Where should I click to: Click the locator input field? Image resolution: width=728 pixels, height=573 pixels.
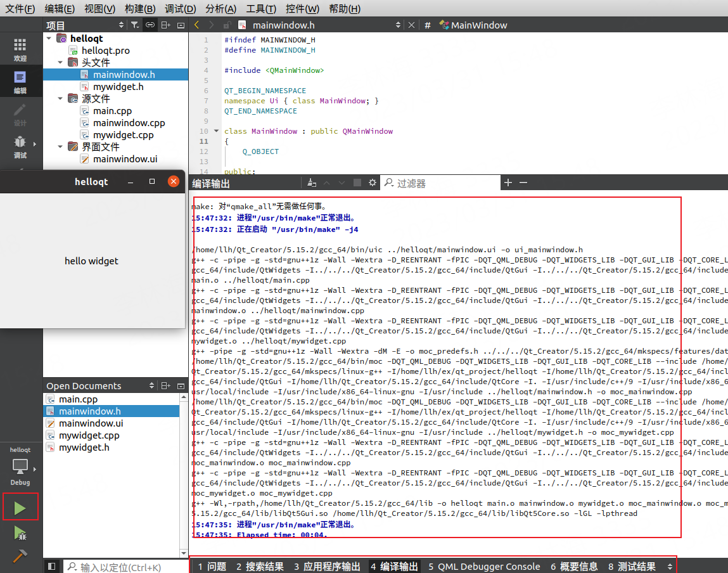125,567
